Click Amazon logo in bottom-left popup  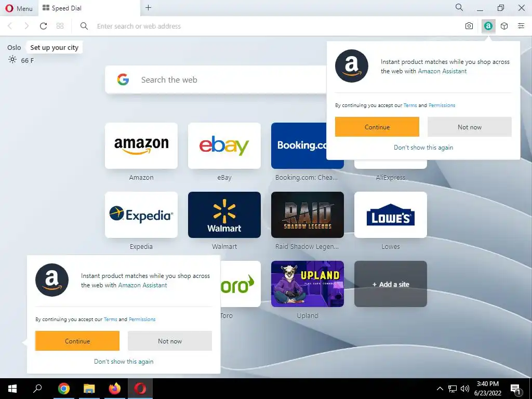(x=52, y=280)
